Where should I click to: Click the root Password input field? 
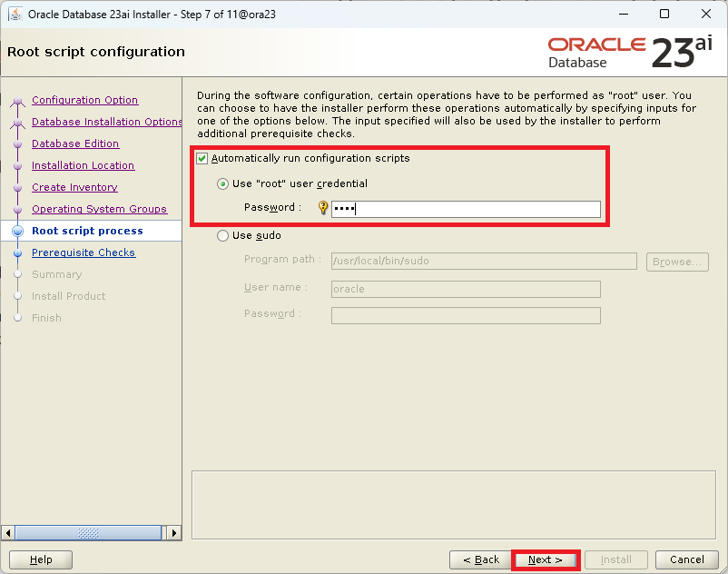click(x=466, y=209)
